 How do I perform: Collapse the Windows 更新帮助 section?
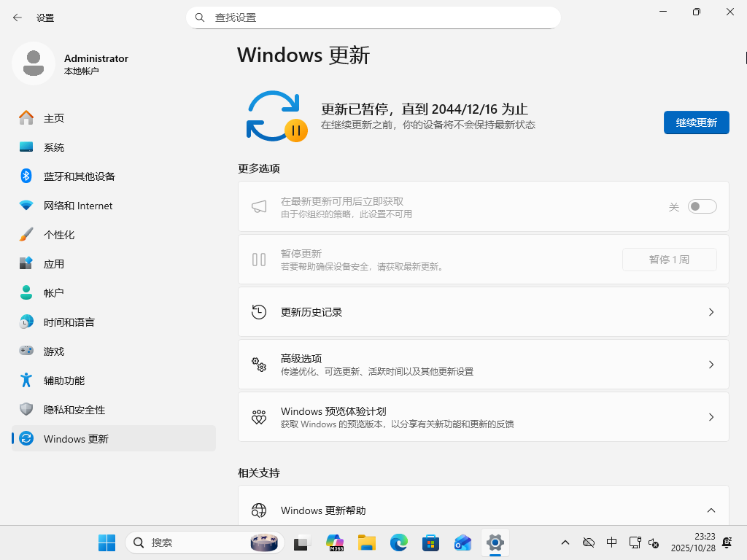[x=711, y=510]
